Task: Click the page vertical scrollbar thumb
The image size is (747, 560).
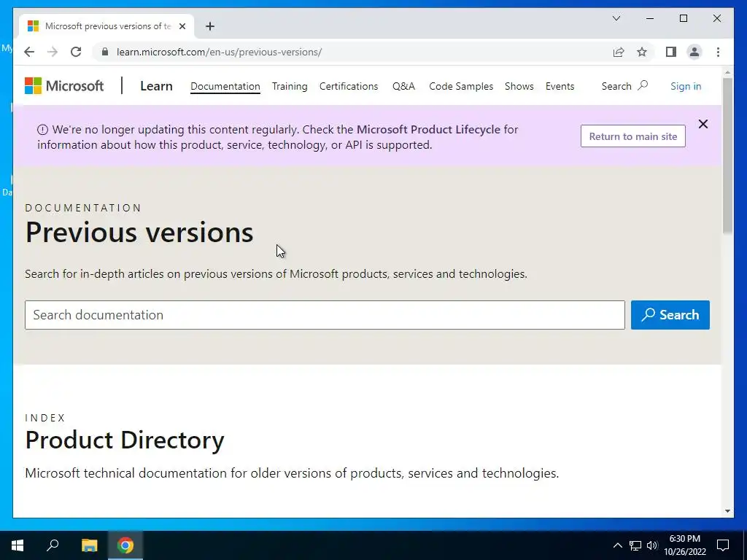Action: click(727, 155)
